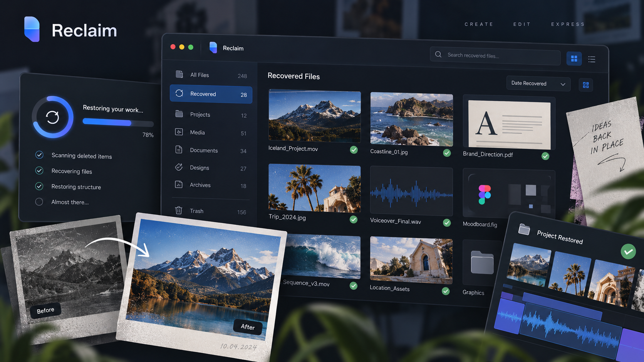
Task: Click the search magnifier icon
Action: point(438,54)
